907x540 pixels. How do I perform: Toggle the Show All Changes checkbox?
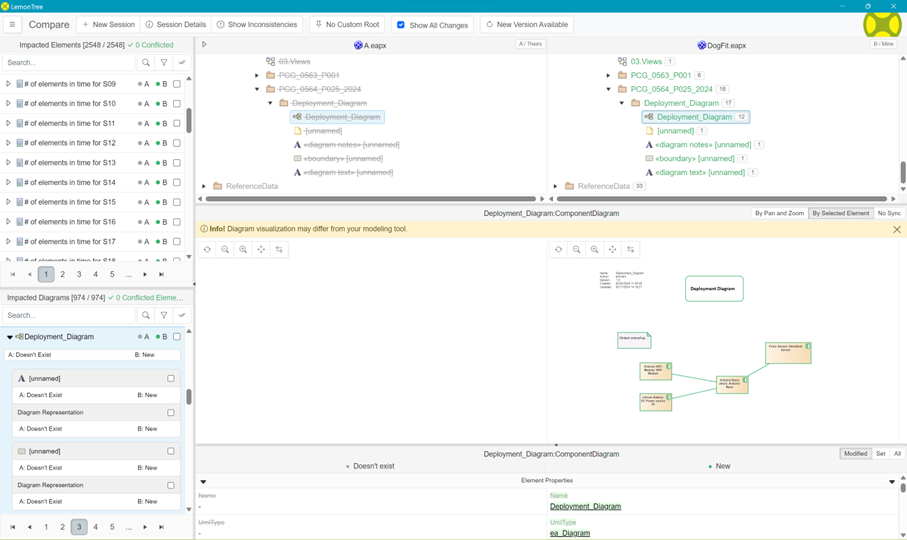tap(401, 25)
